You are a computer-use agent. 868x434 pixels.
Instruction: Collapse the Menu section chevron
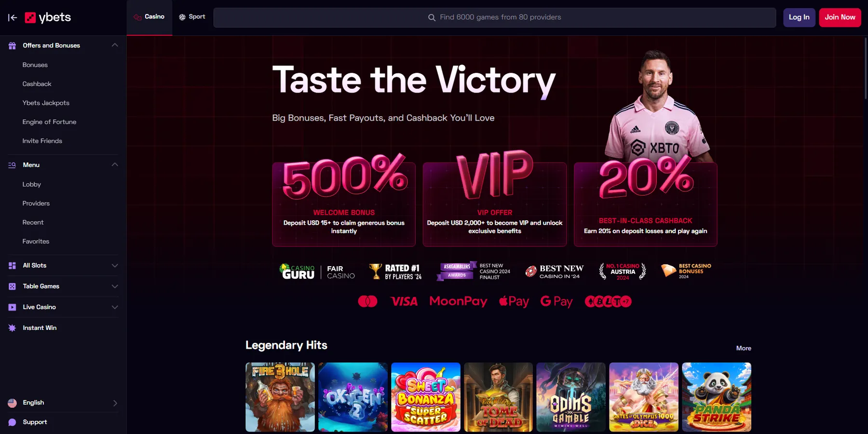pos(115,165)
